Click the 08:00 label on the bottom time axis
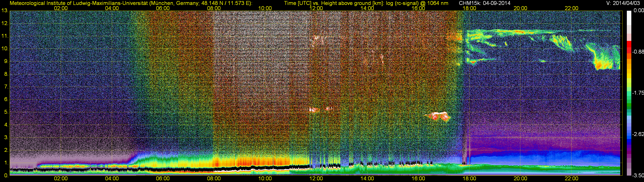The image size is (644, 182). point(214,179)
